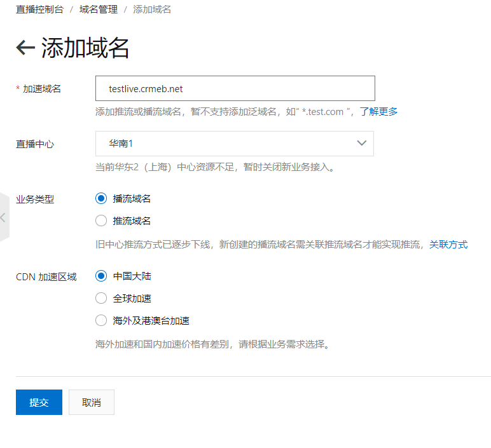Click the hint about 华东2（上海）中心资源不足
This screenshot has width=491, height=448.
[x=215, y=167]
